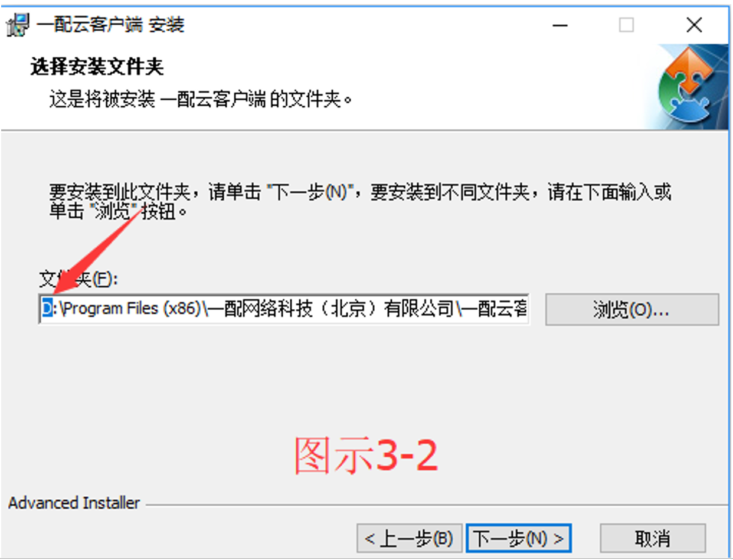Go back with < 上一步(B)

click(409, 538)
